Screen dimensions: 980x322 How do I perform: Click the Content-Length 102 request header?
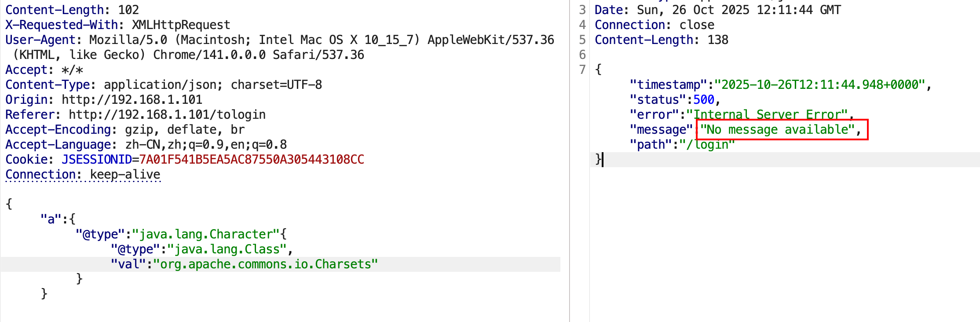pos(72,10)
